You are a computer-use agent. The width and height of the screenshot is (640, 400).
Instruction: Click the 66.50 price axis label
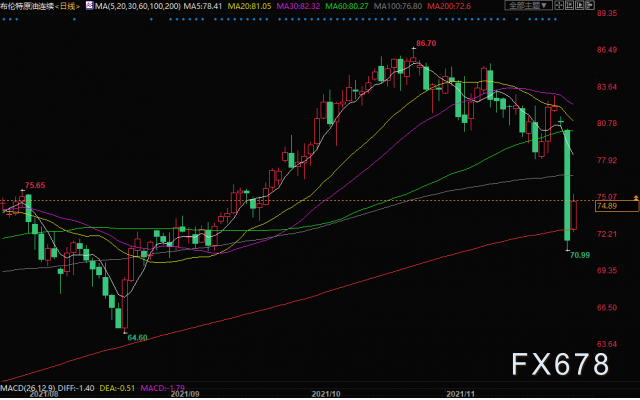click(607, 307)
